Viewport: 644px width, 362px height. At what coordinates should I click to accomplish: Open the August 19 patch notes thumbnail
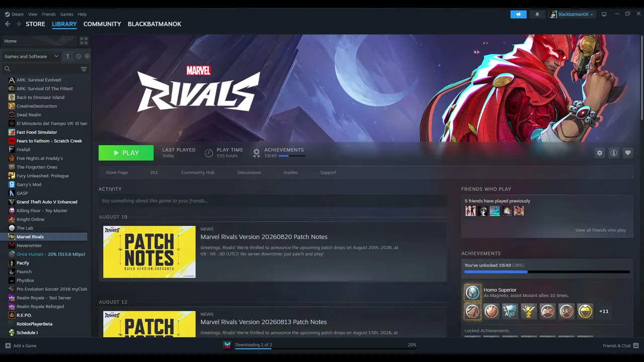(x=149, y=252)
